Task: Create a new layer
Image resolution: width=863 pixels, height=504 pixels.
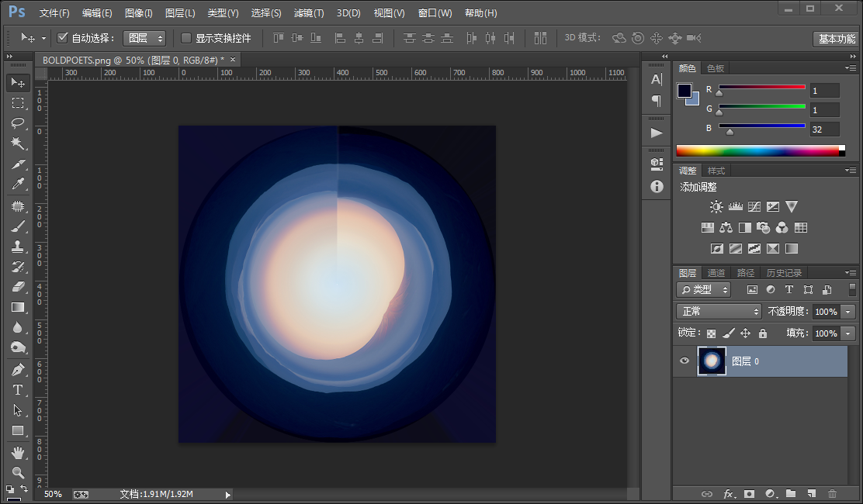Action: point(811,494)
